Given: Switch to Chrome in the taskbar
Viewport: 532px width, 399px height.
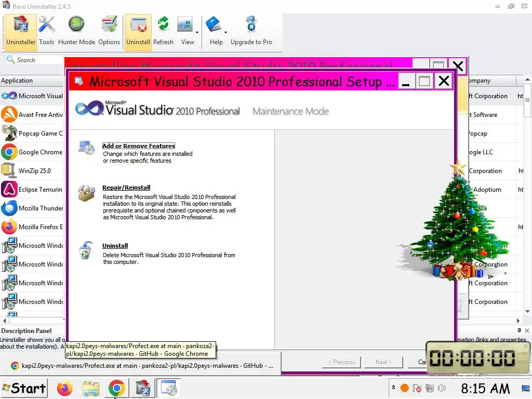Looking at the screenshot, I should [x=116, y=389].
